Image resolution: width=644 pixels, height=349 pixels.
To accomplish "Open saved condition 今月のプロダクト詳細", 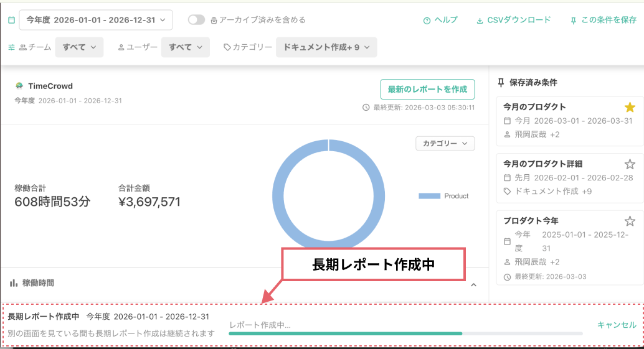I will click(x=542, y=164).
